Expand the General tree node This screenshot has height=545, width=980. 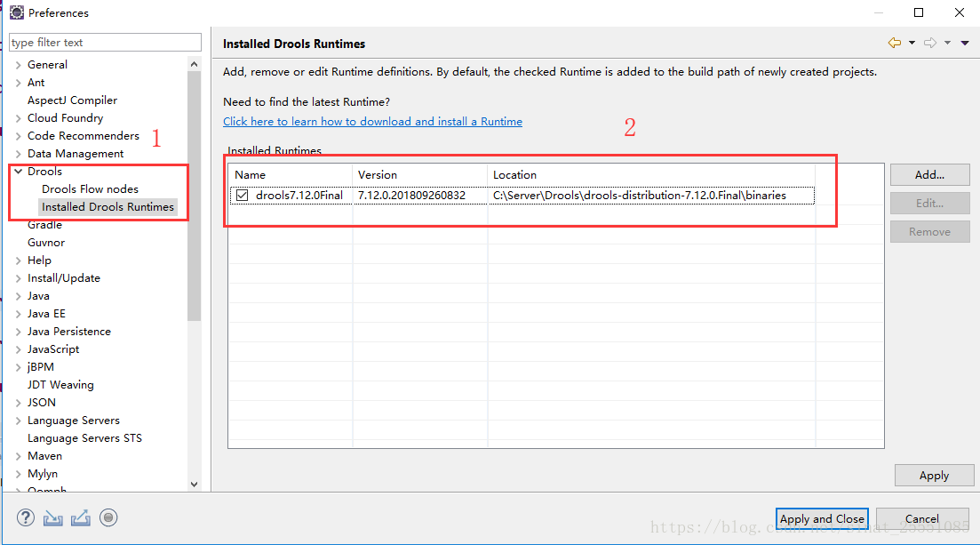[x=18, y=65]
